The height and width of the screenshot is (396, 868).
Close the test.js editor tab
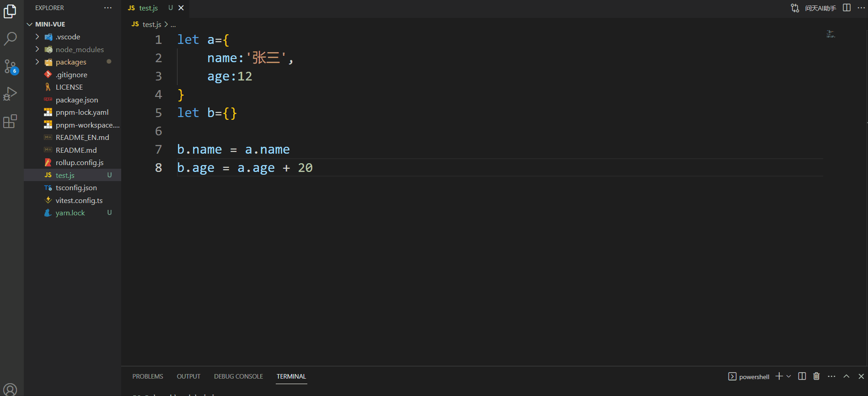click(x=181, y=8)
